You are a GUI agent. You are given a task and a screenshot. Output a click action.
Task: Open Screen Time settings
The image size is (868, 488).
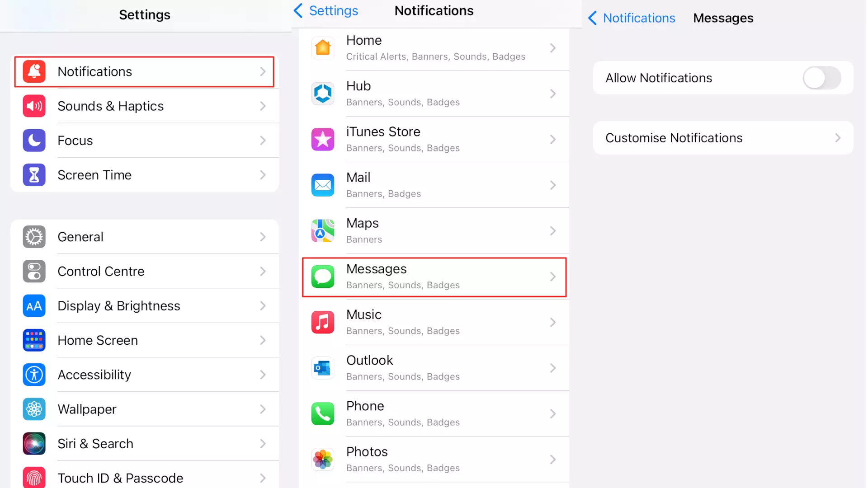tap(146, 174)
